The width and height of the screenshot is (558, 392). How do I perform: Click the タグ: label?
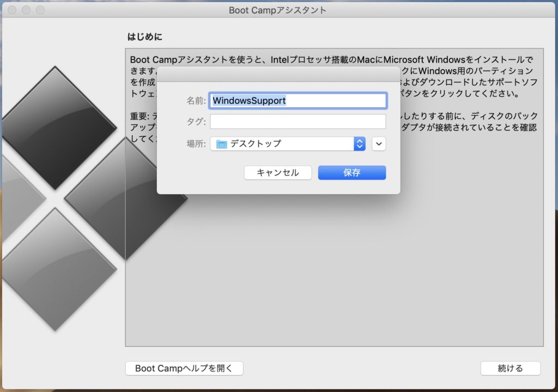coord(196,122)
